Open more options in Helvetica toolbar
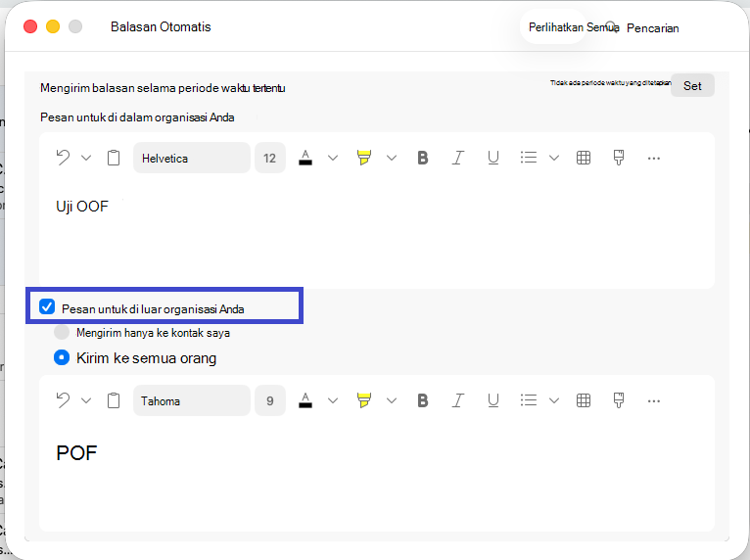The width and height of the screenshot is (750, 560). click(654, 159)
